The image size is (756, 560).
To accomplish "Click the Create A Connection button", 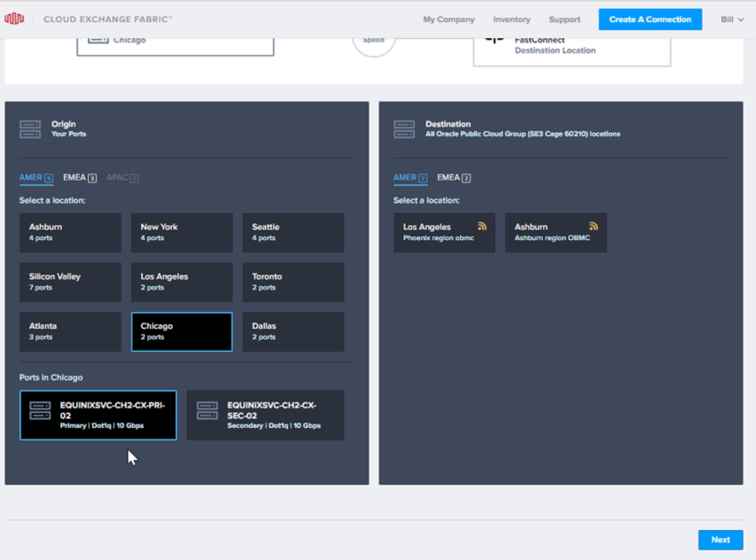I will (650, 19).
